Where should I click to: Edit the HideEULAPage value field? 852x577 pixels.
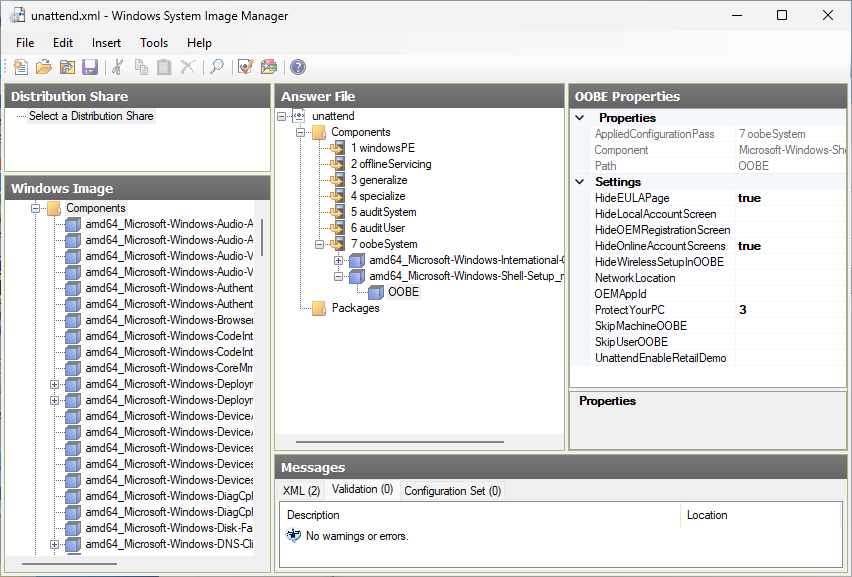(791, 198)
